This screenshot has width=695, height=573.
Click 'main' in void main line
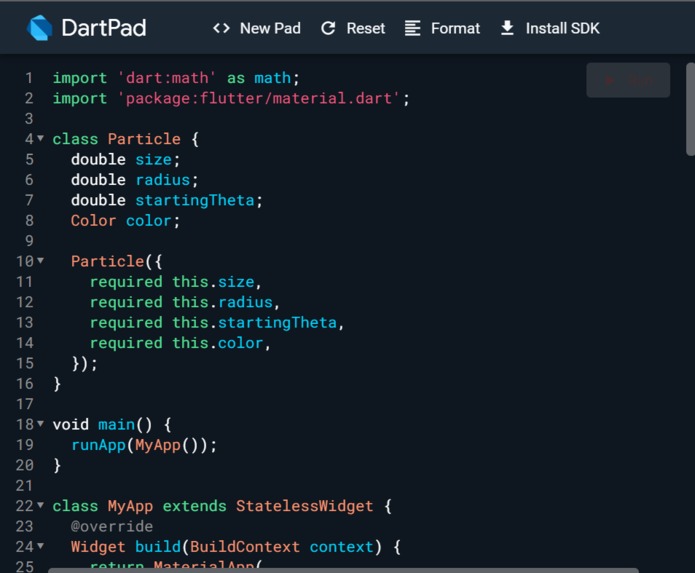(116, 425)
